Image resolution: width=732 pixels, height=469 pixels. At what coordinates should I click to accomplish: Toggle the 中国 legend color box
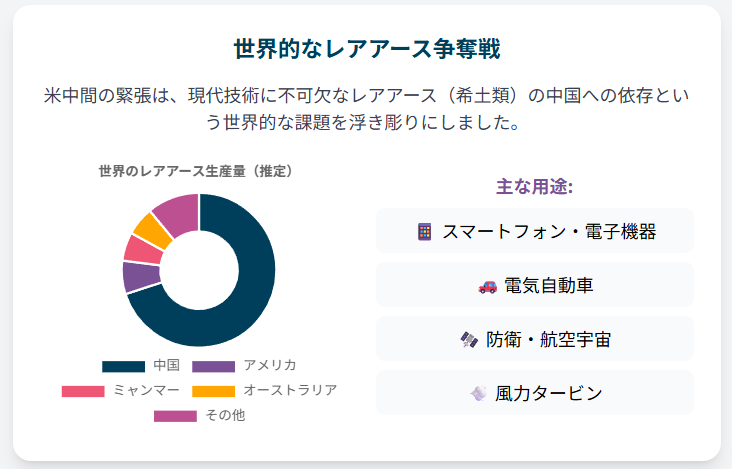tap(123, 366)
